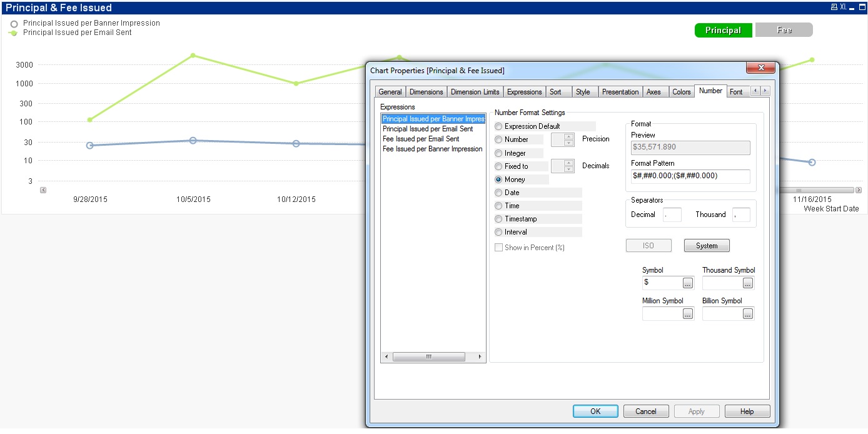
Task: Send chart to Excel via XL icon
Action: 843,8
